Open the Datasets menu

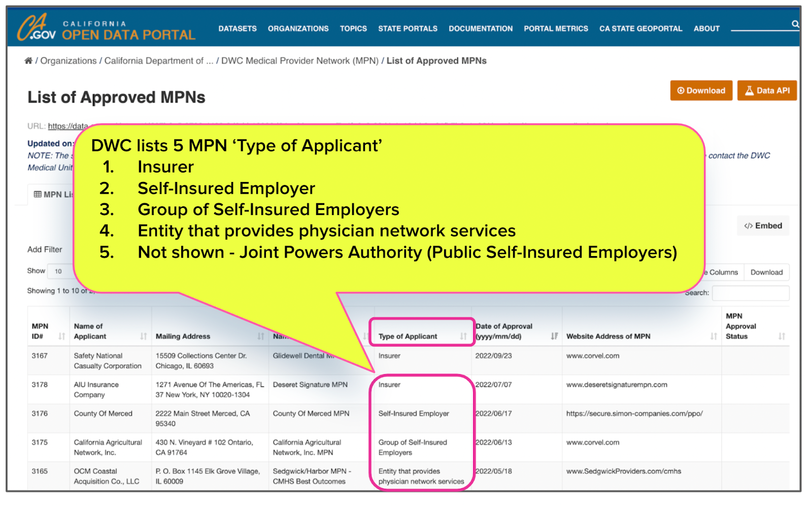[x=238, y=29]
